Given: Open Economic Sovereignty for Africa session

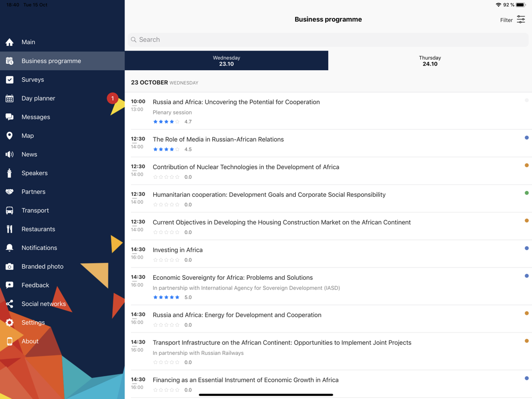Looking at the screenshot, I should (328, 287).
